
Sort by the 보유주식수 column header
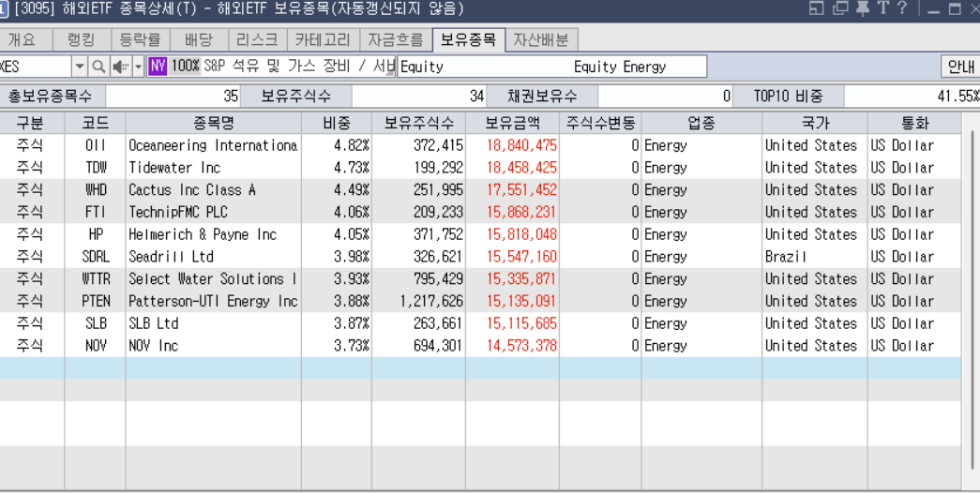(x=419, y=123)
